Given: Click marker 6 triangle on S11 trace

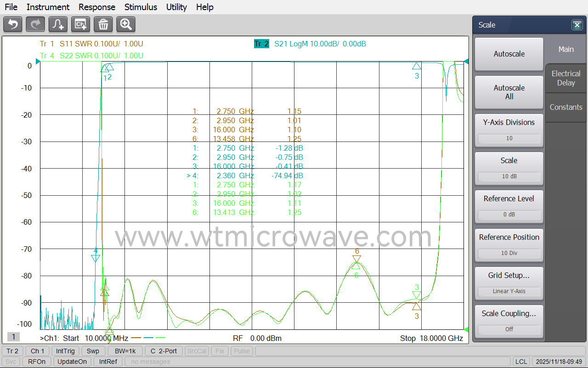Looking at the screenshot, I should (x=356, y=259).
